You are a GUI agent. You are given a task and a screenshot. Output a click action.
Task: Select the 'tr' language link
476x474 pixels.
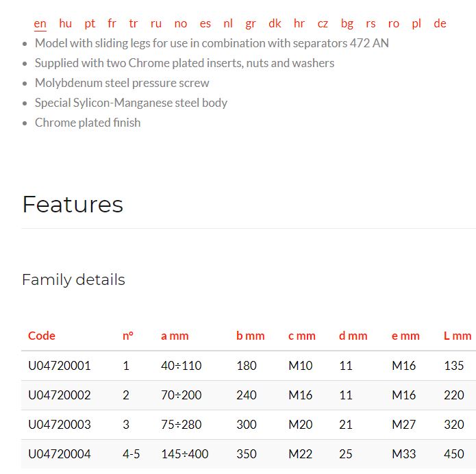(134, 23)
